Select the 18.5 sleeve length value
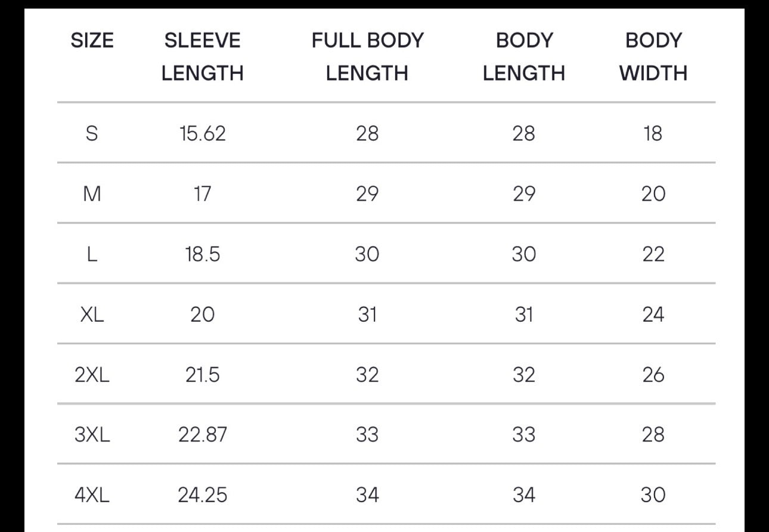This screenshot has width=769, height=532. 203,254
